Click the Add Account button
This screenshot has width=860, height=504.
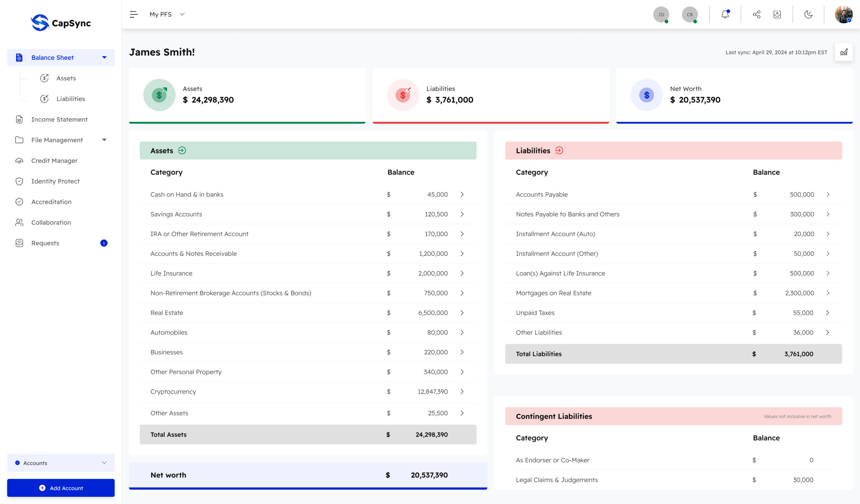pos(61,488)
